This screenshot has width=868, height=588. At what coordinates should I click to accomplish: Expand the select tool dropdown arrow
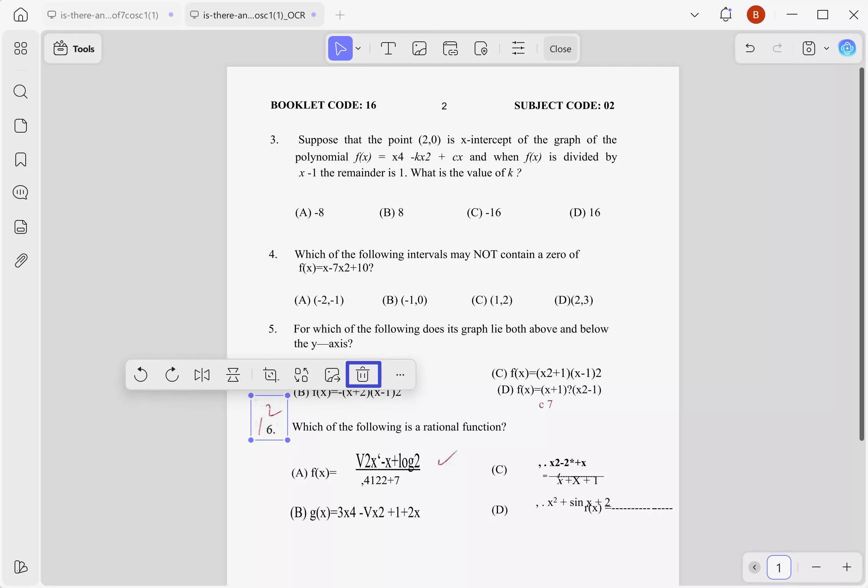pyautogui.click(x=358, y=49)
